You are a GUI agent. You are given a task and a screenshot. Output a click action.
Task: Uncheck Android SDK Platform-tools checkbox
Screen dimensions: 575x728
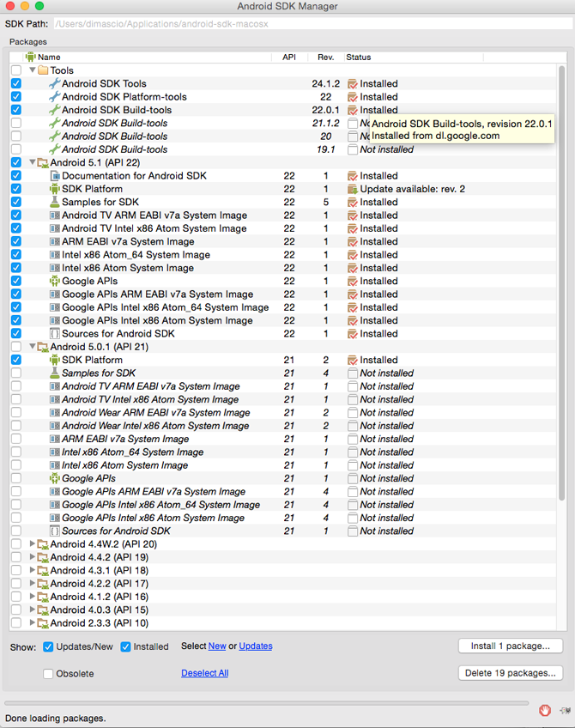click(16, 96)
